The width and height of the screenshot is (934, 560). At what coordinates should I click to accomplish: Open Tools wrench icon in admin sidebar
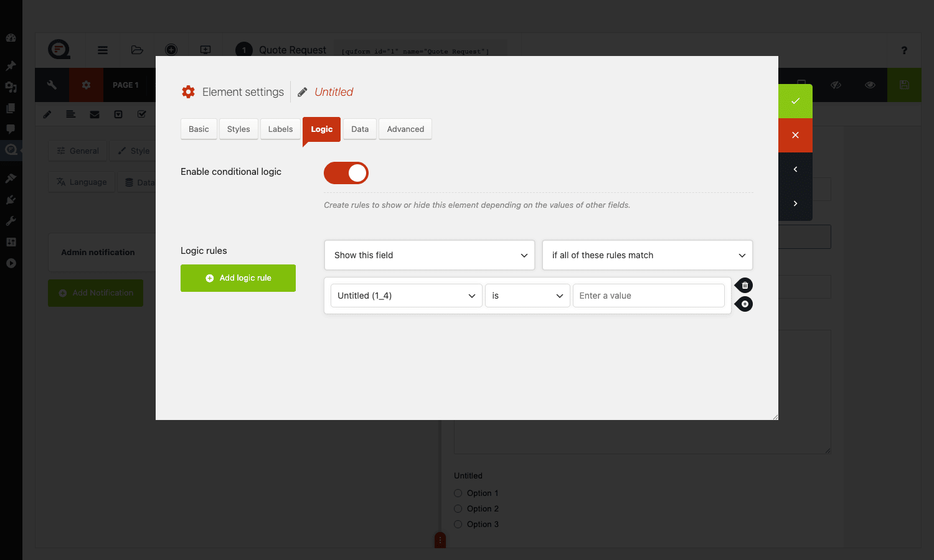pos(11,221)
